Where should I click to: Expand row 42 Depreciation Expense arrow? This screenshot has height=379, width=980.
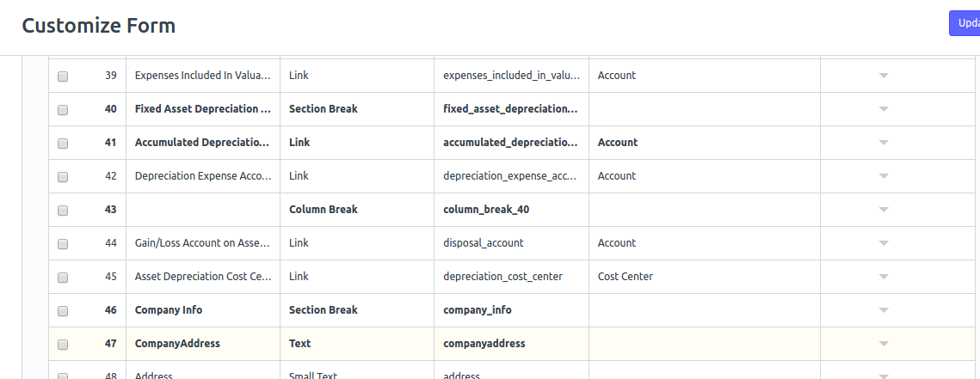(883, 176)
